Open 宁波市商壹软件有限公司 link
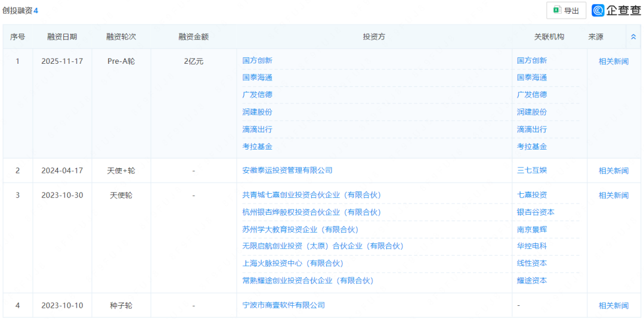Viewport: 644px width, 319px height. [x=284, y=305]
